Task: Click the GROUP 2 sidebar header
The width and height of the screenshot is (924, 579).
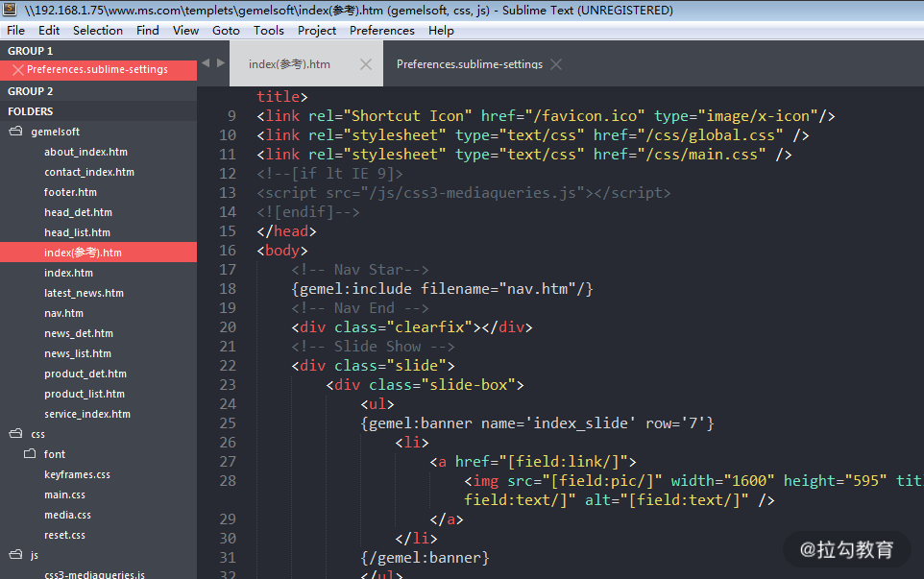Action: pyautogui.click(x=30, y=91)
